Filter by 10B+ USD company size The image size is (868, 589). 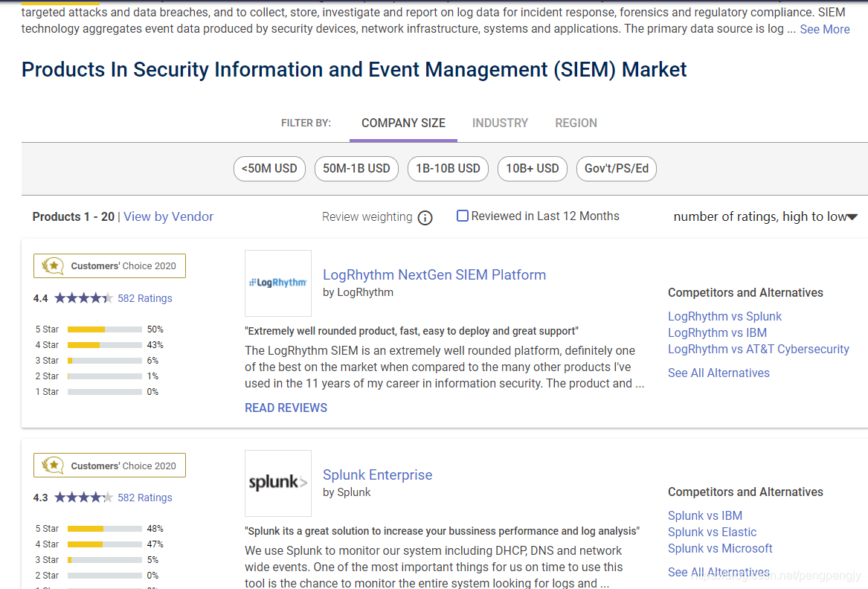(x=533, y=168)
